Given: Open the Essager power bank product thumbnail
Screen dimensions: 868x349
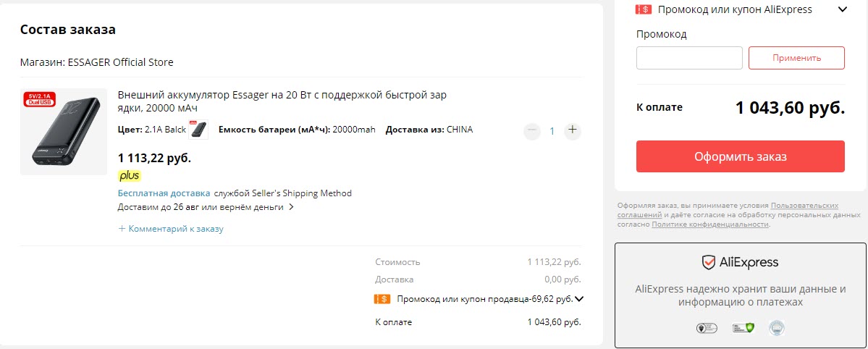Looking at the screenshot, I should (x=64, y=132).
